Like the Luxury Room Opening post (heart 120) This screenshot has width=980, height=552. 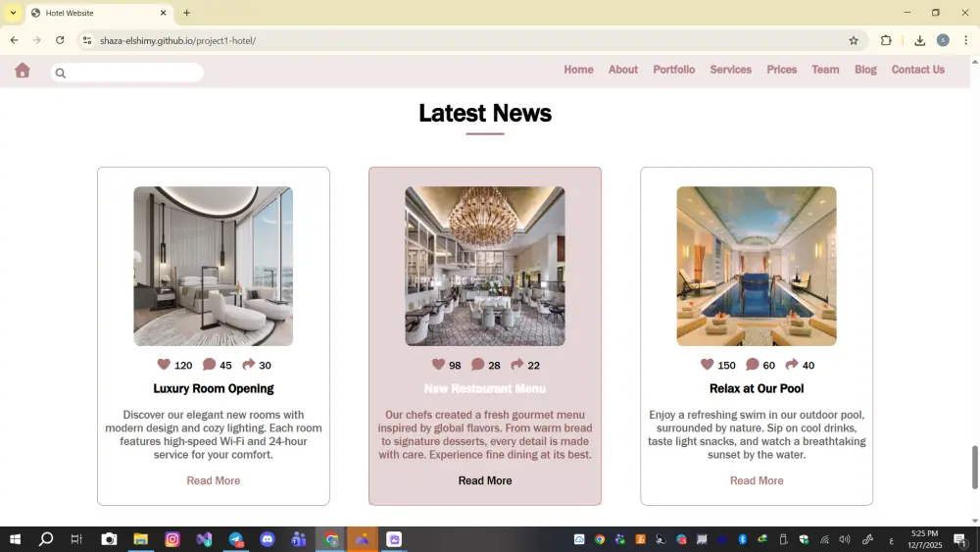click(164, 364)
